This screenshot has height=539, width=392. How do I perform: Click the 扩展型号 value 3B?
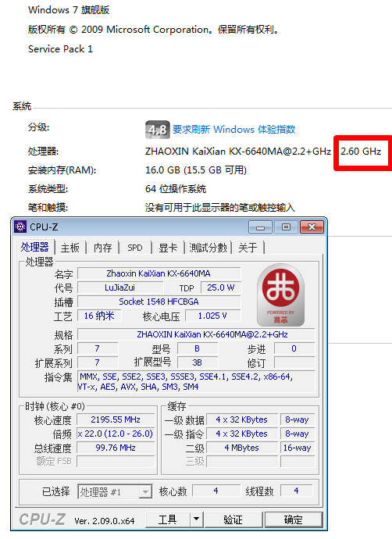(x=198, y=362)
